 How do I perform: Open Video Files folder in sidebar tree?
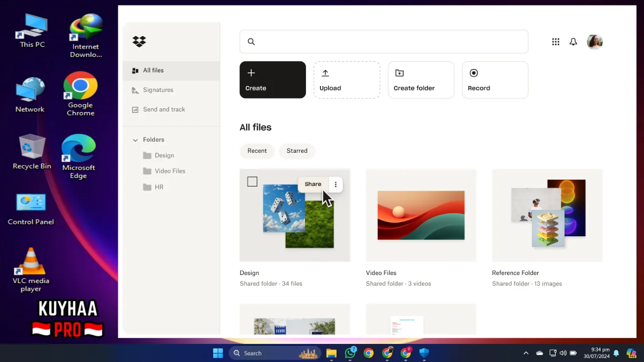tap(164, 171)
